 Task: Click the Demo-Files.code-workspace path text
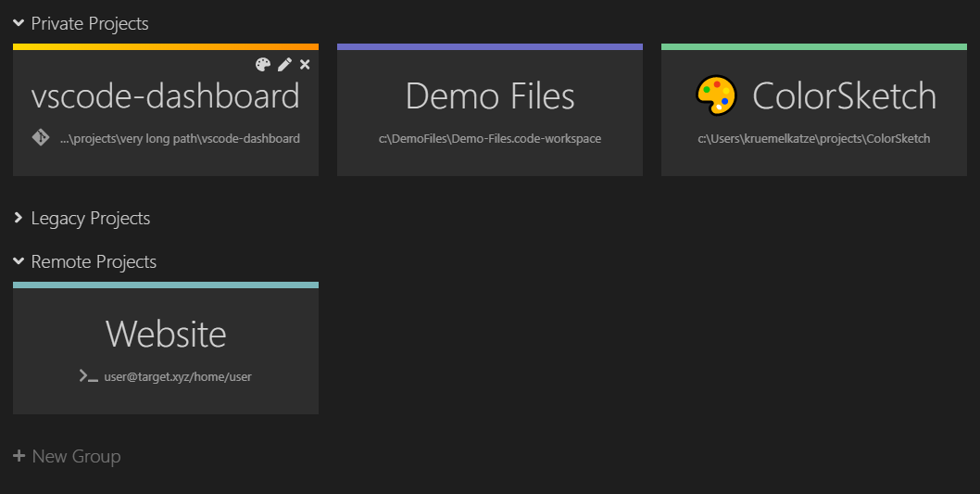click(x=490, y=139)
